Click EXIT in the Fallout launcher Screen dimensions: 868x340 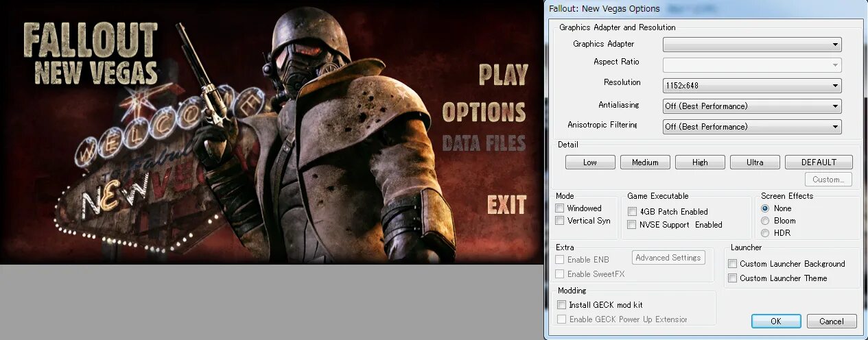506,204
